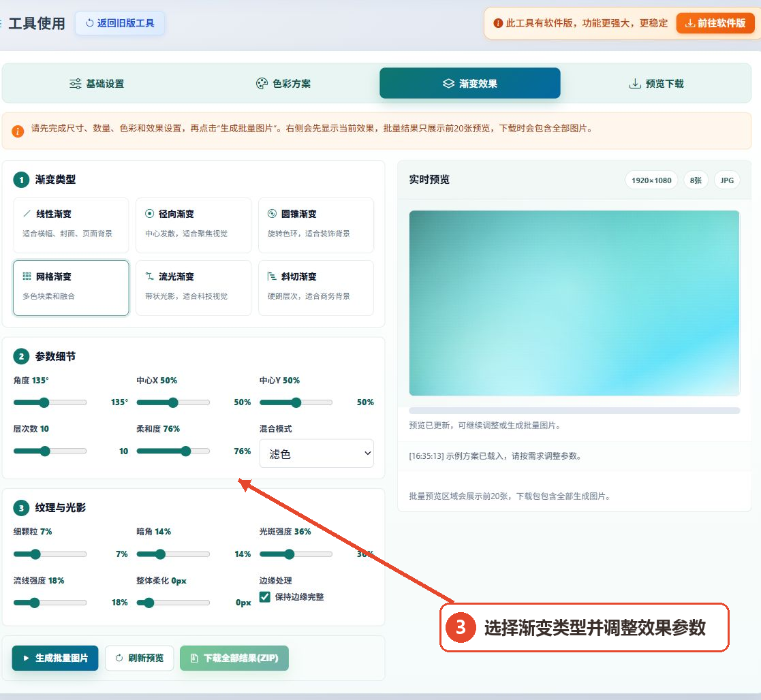The height and width of the screenshot is (700, 761).
Task: Click the '实时预览' panel title
Action: click(x=429, y=180)
